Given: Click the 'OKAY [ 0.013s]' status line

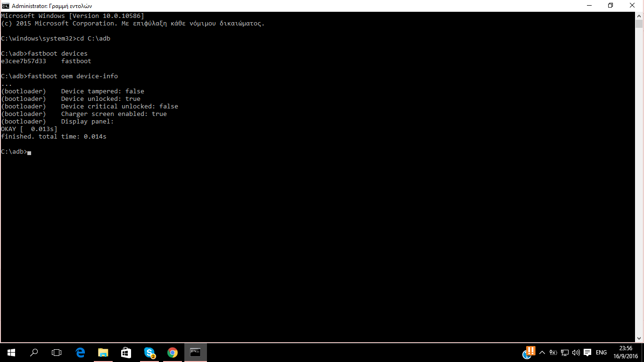Looking at the screenshot, I should point(29,129).
